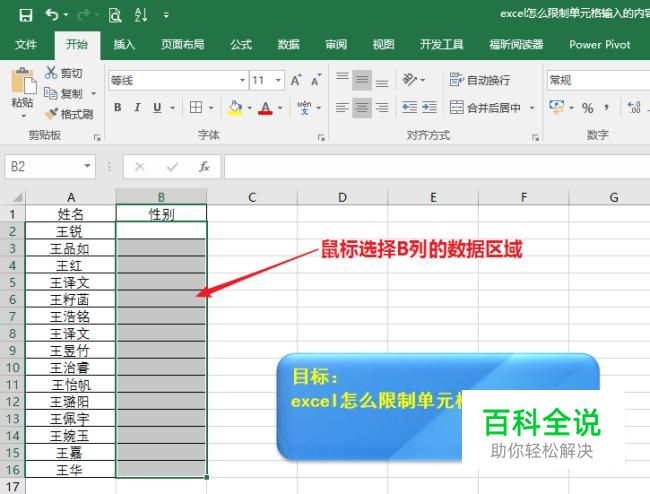
Task: Click the cell borders icon
Action: click(x=196, y=108)
